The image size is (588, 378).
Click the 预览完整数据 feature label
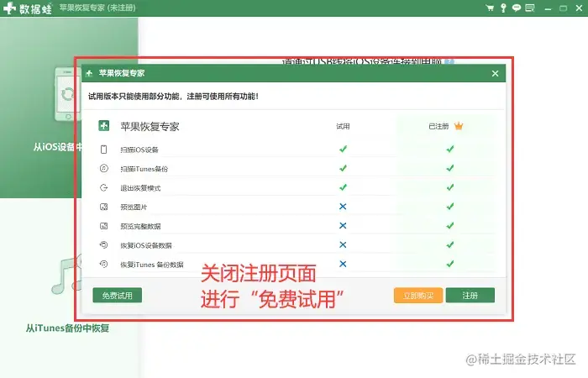coord(140,226)
